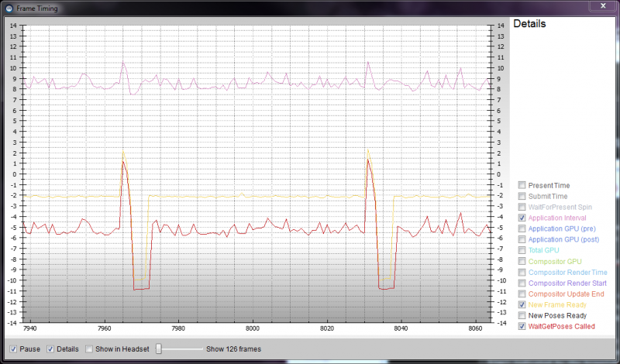
Task: Select the Compositor Update End checkbox
Action: point(522,294)
